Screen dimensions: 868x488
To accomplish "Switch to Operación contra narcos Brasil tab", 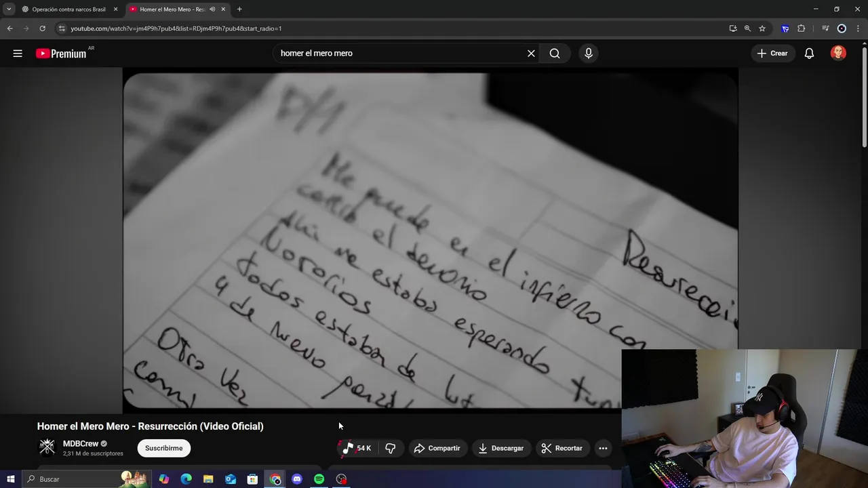I will pos(69,9).
